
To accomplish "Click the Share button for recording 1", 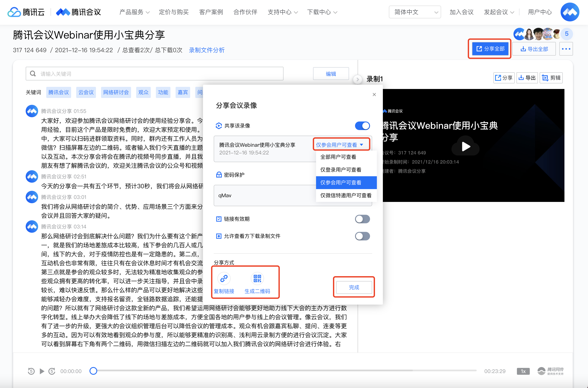I will 504,78.
